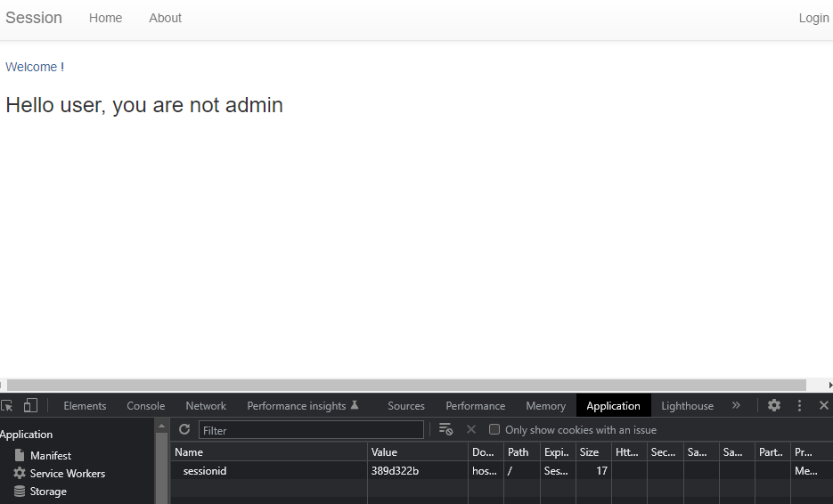Select Manifest in Application sidebar

point(51,456)
